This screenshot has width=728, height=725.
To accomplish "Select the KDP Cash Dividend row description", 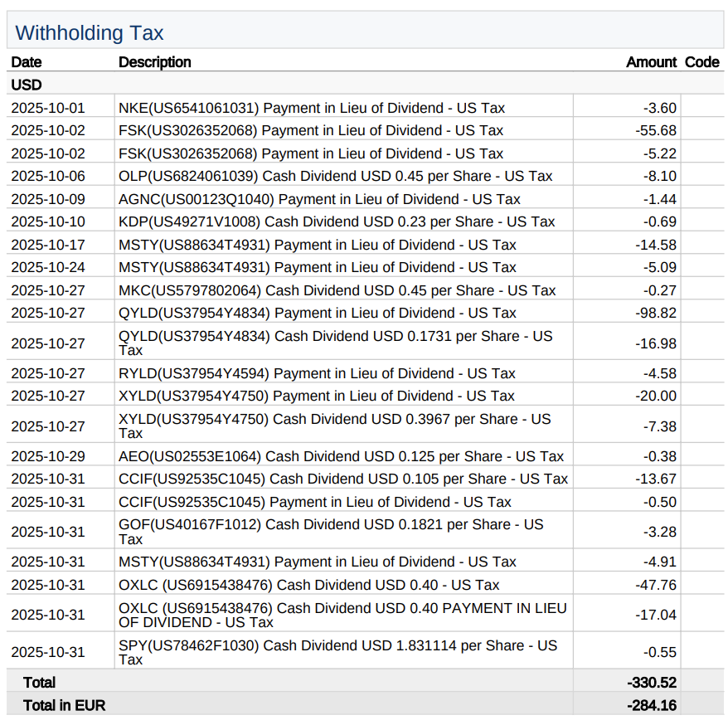I will (x=337, y=221).
